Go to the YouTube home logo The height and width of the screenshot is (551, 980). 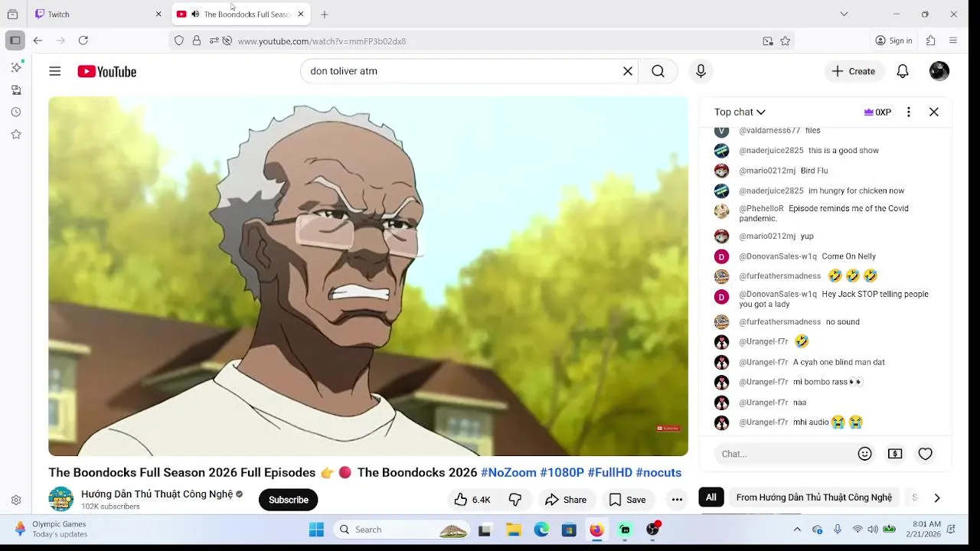point(107,71)
